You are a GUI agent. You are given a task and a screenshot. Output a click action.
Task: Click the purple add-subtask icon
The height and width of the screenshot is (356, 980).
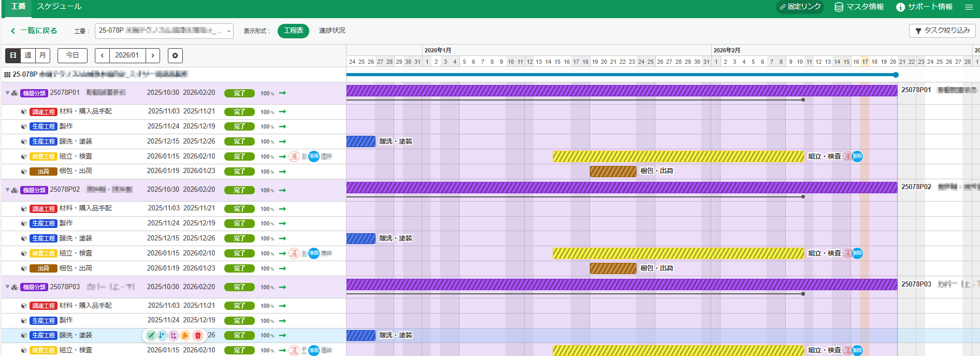pos(174,335)
